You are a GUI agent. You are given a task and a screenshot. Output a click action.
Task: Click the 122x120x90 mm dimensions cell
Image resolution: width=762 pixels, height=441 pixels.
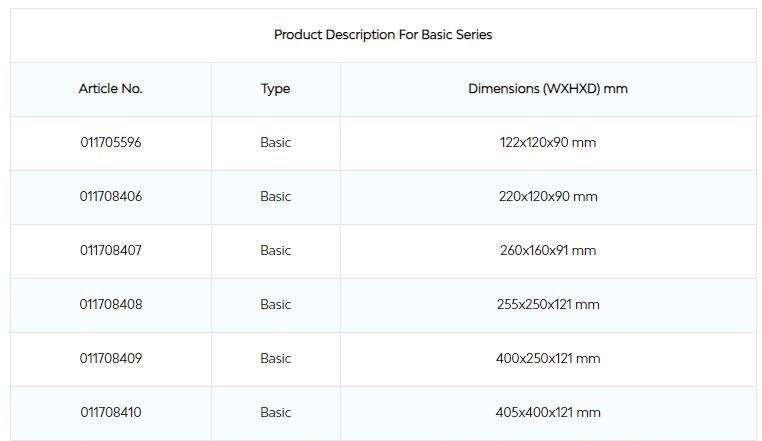[548, 143]
